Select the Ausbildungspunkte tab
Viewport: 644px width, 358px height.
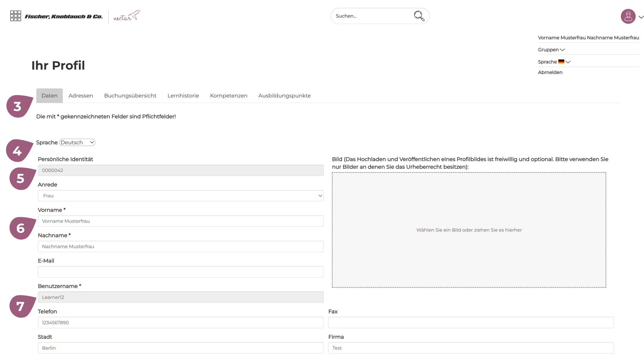coord(284,96)
